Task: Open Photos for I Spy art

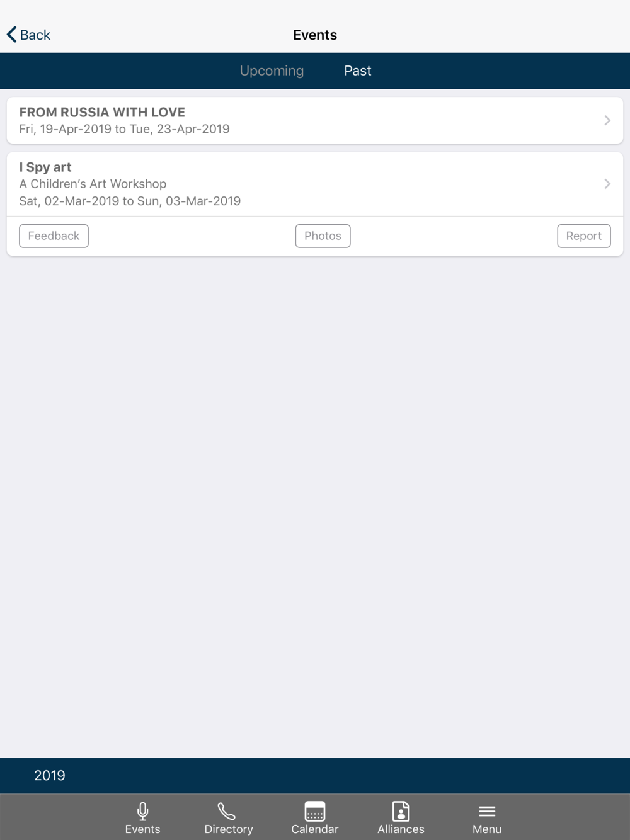Action: point(323,236)
